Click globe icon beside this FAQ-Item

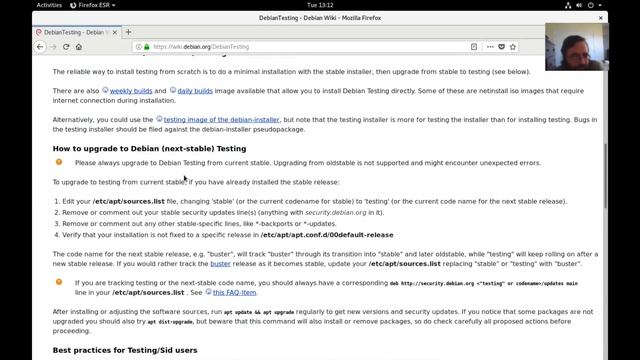tap(208, 292)
